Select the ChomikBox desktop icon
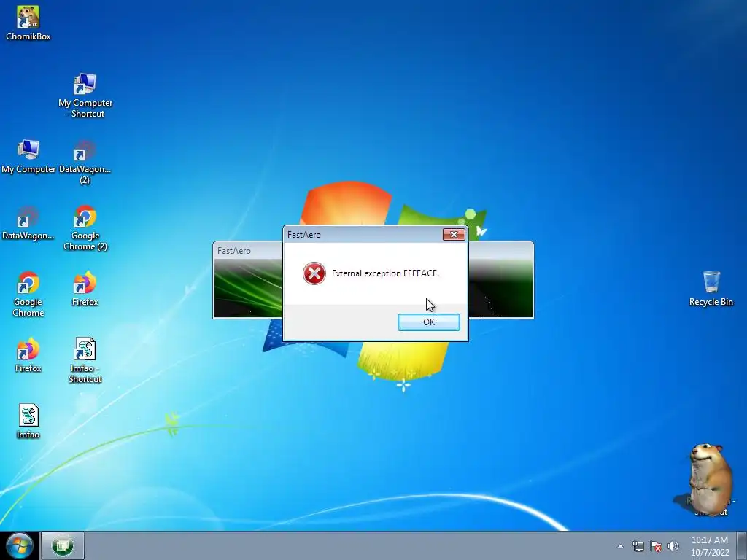 click(28, 23)
